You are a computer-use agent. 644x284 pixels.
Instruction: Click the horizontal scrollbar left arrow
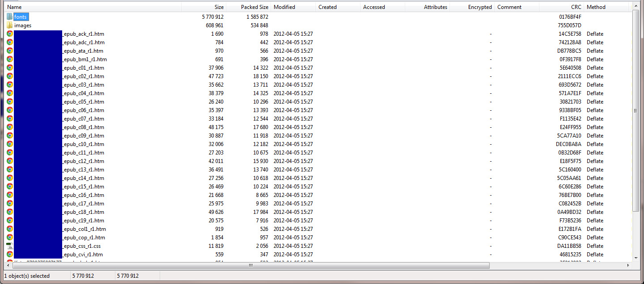(8, 265)
